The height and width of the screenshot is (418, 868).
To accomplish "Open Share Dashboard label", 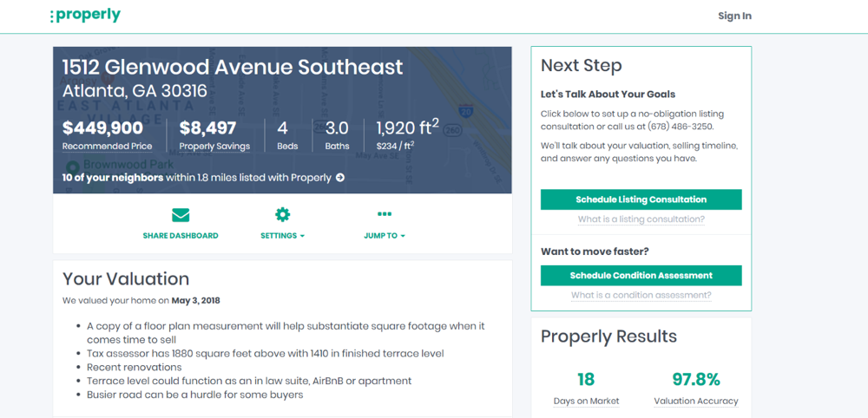I will [x=181, y=236].
